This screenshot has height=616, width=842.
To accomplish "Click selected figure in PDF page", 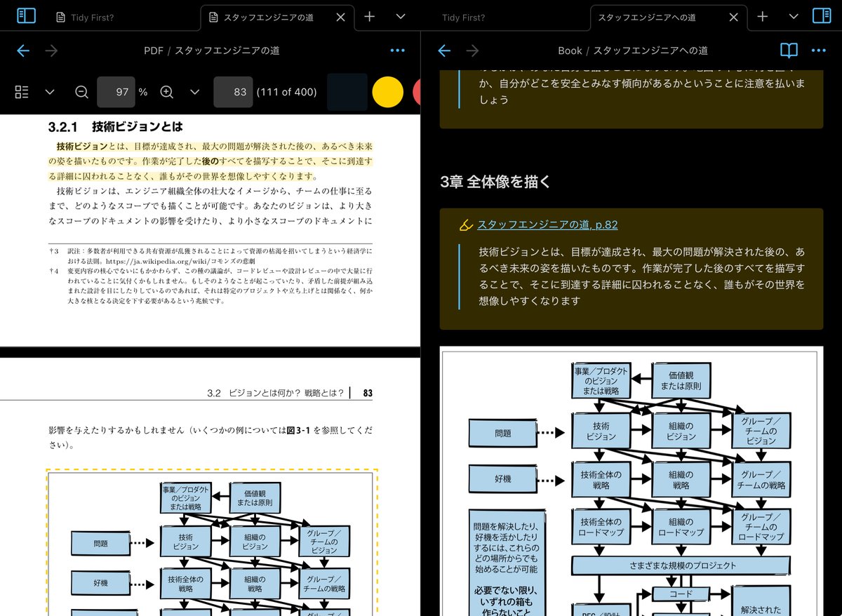I will point(212,542).
